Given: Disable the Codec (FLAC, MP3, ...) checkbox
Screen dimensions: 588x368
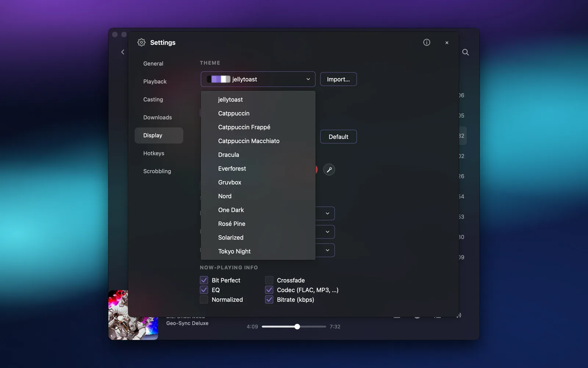Looking at the screenshot, I should click(x=269, y=290).
